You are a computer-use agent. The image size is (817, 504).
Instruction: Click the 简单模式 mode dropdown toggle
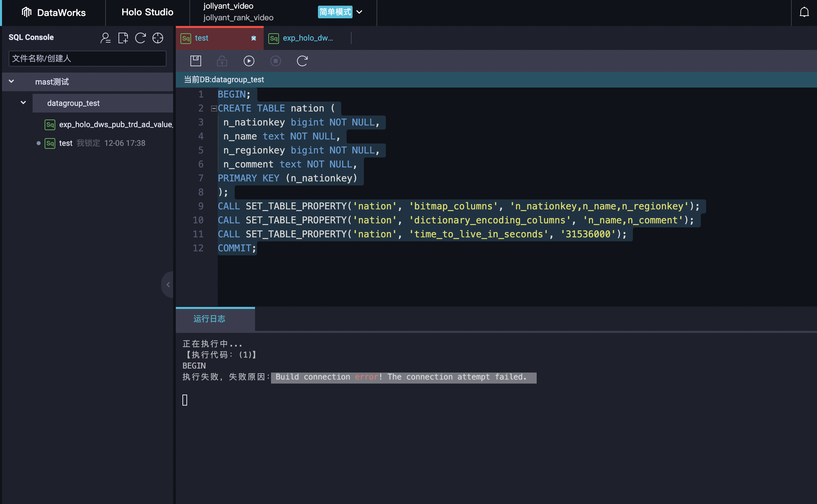click(x=361, y=12)
